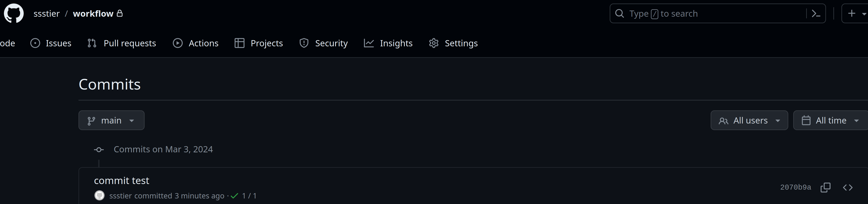Click the GitHub Octocat logo

pos(14,13)
